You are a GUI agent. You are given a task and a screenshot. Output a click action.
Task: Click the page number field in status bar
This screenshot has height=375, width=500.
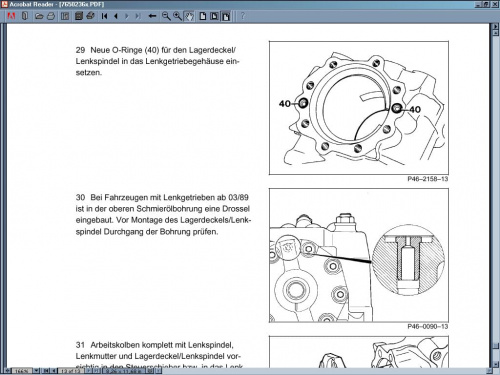[71, 370]
